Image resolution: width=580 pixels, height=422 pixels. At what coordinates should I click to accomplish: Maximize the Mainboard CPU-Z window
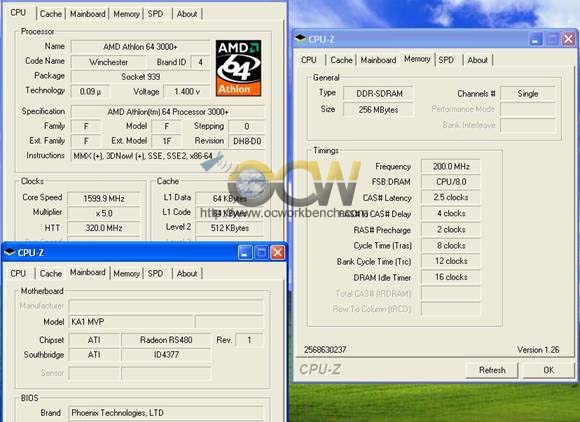point(261,253)
